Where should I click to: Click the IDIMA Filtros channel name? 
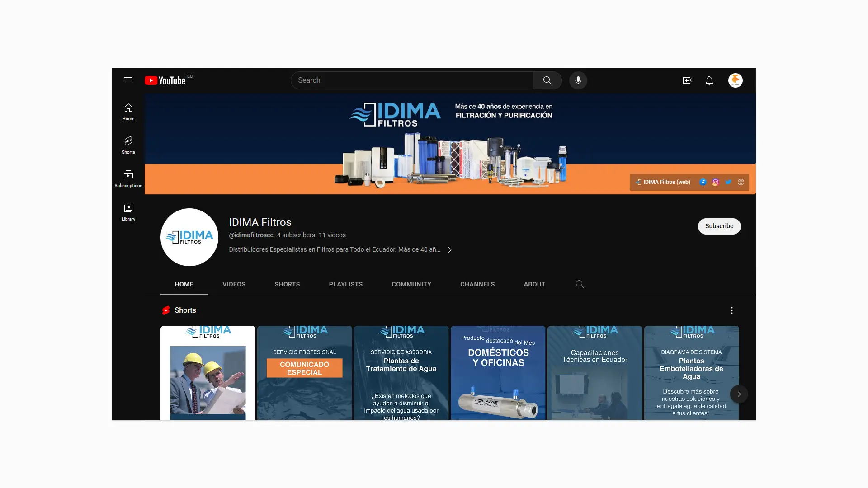click(260, 222)
